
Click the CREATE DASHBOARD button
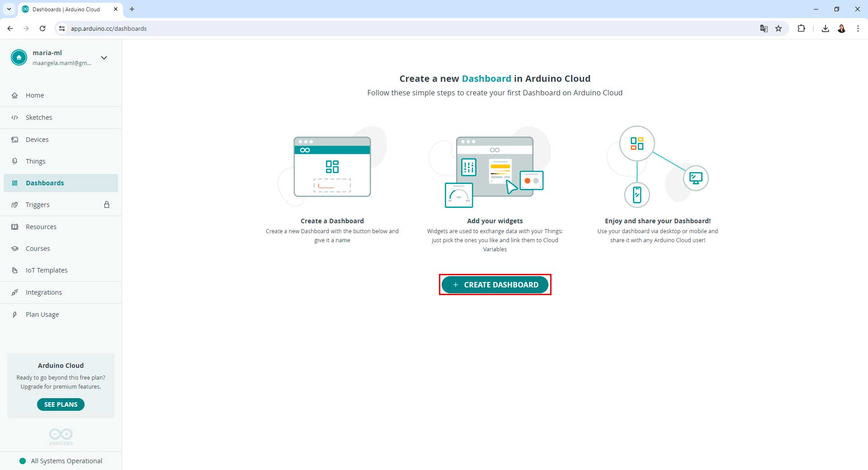click(495, 285)
